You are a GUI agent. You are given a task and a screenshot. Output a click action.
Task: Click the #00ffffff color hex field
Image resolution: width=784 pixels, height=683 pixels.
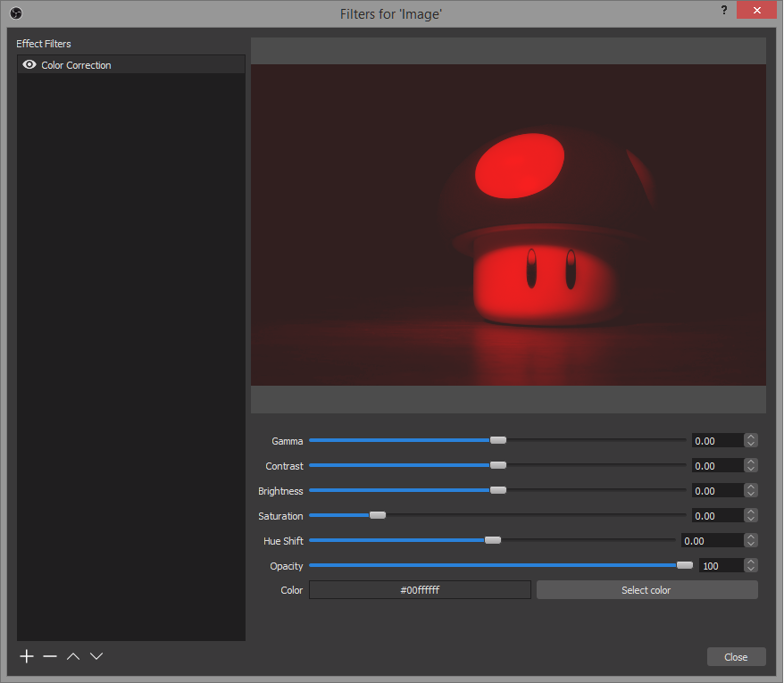pyautogui.click(x=420, y=589)
